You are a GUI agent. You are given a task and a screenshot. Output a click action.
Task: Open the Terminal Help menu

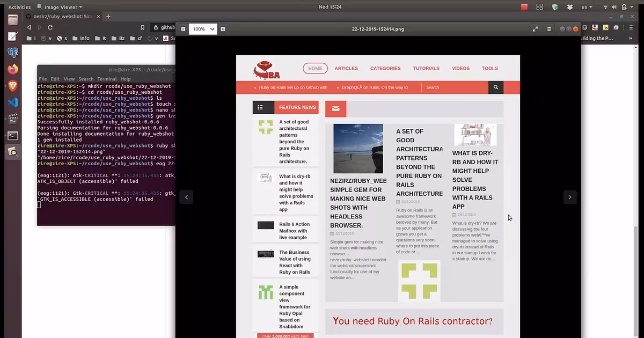[x=126, y=79]
